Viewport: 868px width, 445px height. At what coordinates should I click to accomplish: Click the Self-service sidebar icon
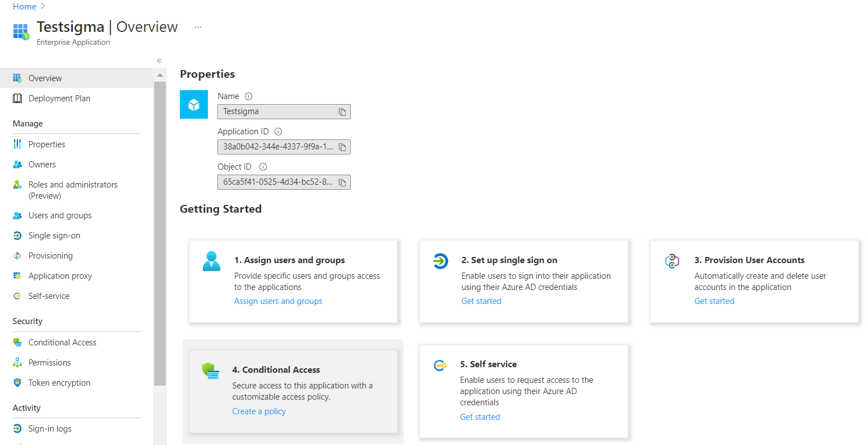(x=17, y=296)
